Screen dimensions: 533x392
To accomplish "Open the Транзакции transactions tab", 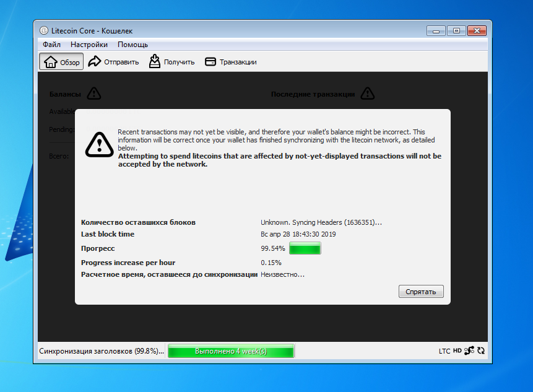I will click(231, 62).
